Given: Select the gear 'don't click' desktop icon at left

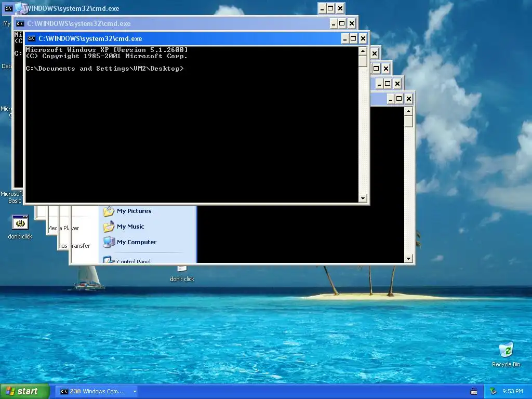Looking at the screenshot, I should (20, 227).
